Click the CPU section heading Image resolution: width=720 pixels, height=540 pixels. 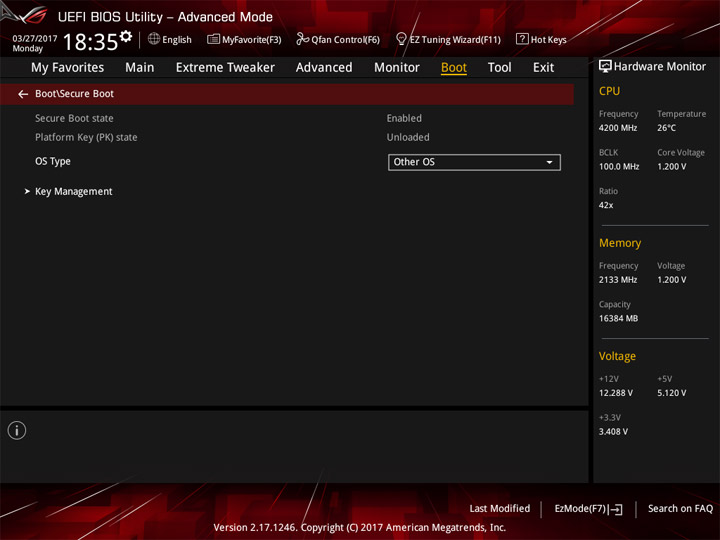[609, 91]
